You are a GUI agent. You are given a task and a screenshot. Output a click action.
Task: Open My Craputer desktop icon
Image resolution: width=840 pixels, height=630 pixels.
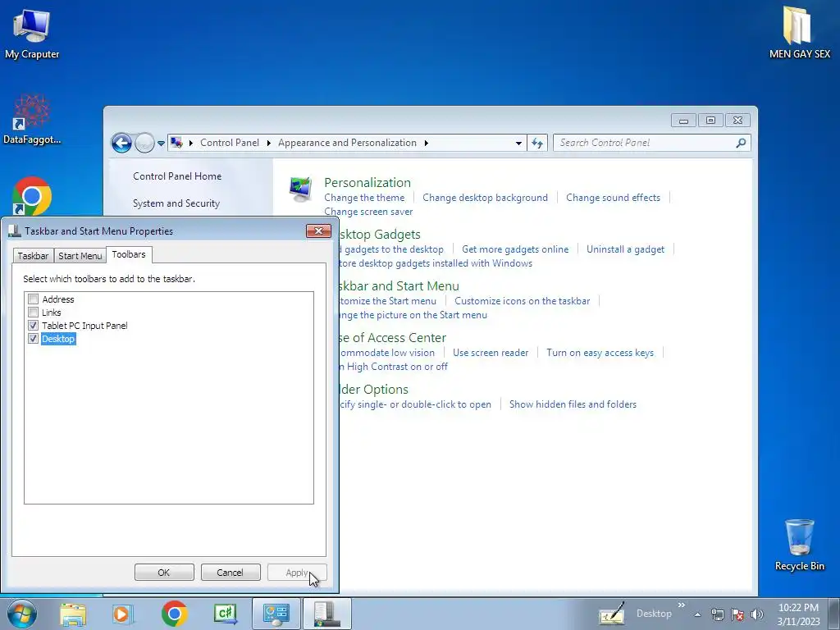32,33
